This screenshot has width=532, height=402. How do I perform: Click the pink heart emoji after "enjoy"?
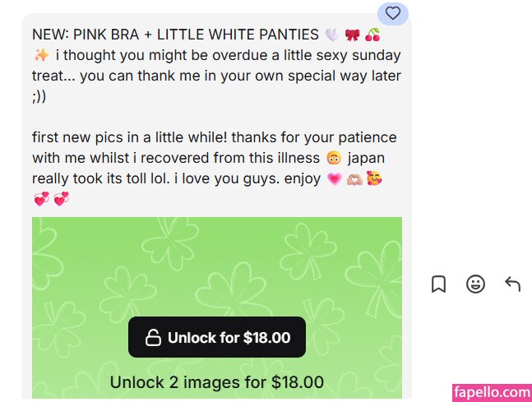(x=335, y=178)
